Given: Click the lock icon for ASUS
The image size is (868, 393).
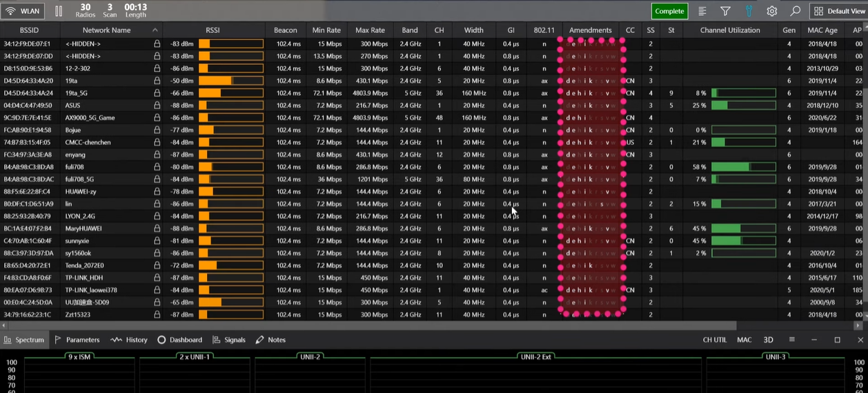Looking at the screenshot, I should pos(157,106).
